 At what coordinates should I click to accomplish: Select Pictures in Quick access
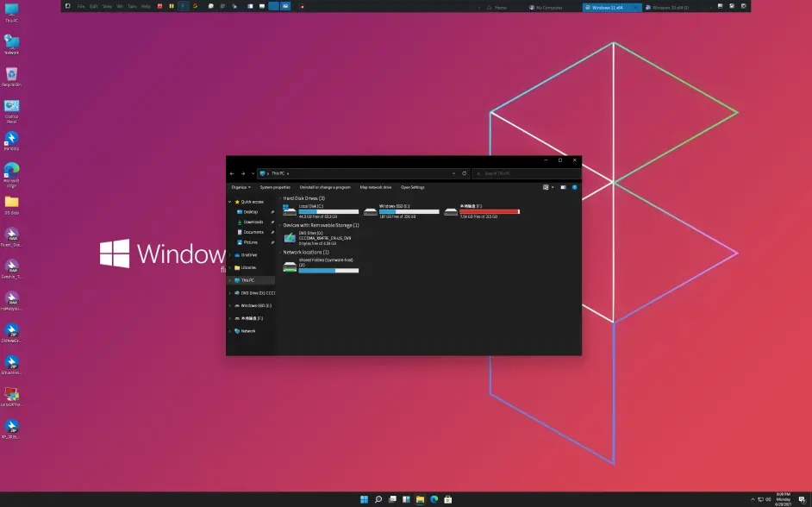click(x=251, y=242)
